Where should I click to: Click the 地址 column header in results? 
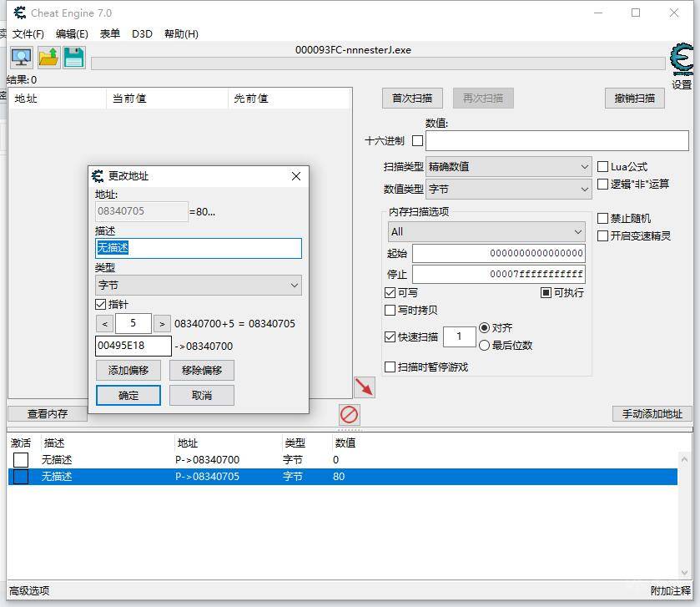pyautogui.click(x=58, y=99)
